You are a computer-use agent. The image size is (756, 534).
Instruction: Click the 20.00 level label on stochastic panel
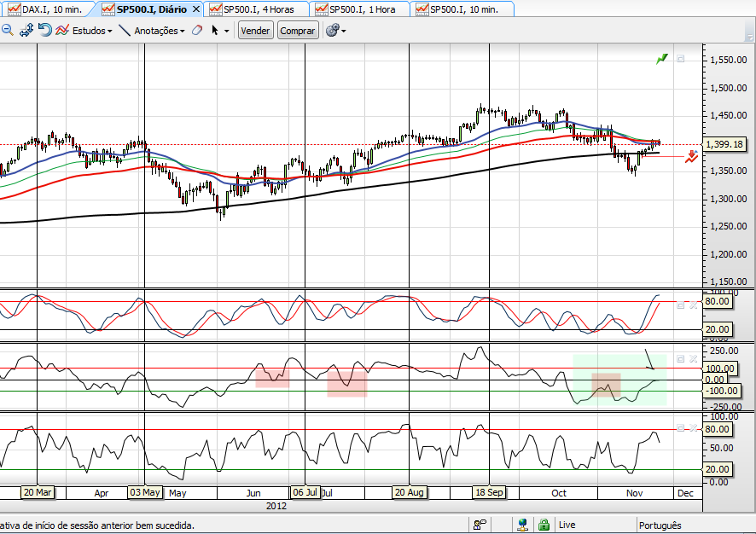click(718, 329)
